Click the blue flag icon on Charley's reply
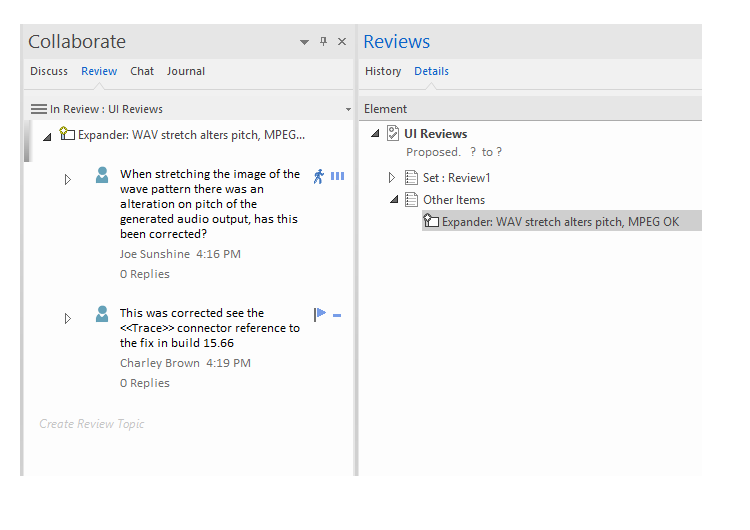750x530 pixels. click(320, 314)
